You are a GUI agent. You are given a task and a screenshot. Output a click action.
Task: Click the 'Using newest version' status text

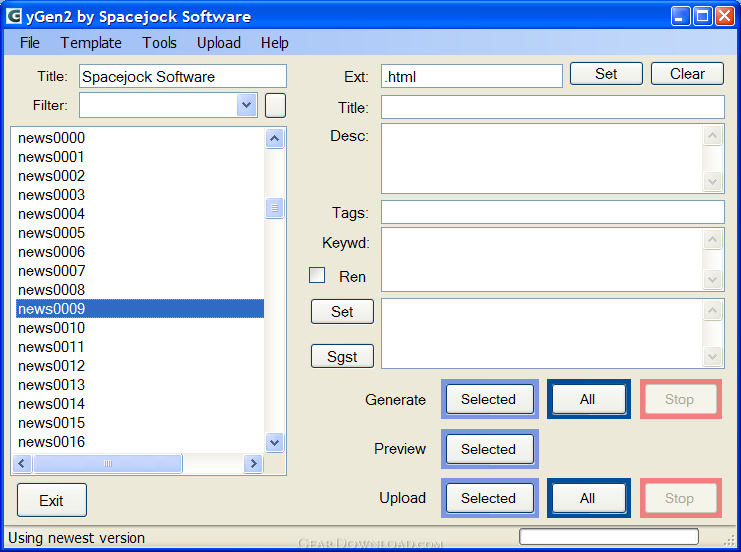coord(77,538)
